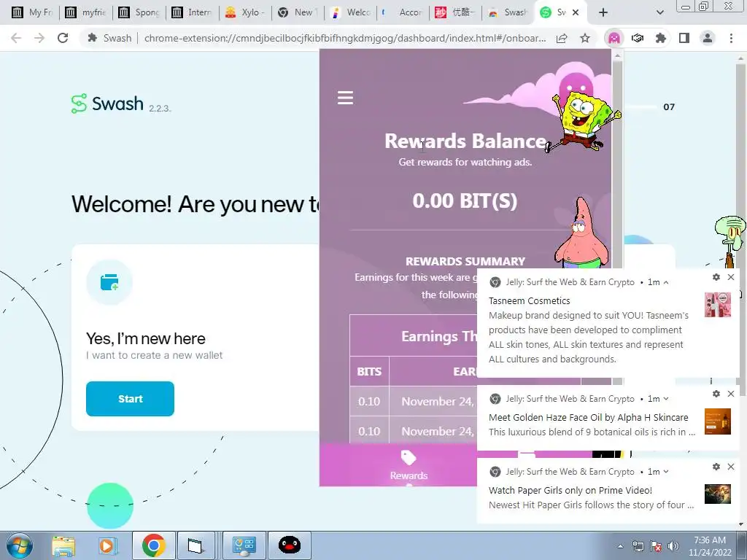Screen dimensions: 747x560
Task: Go back to the previous page
Action: [x=16, y=38]
